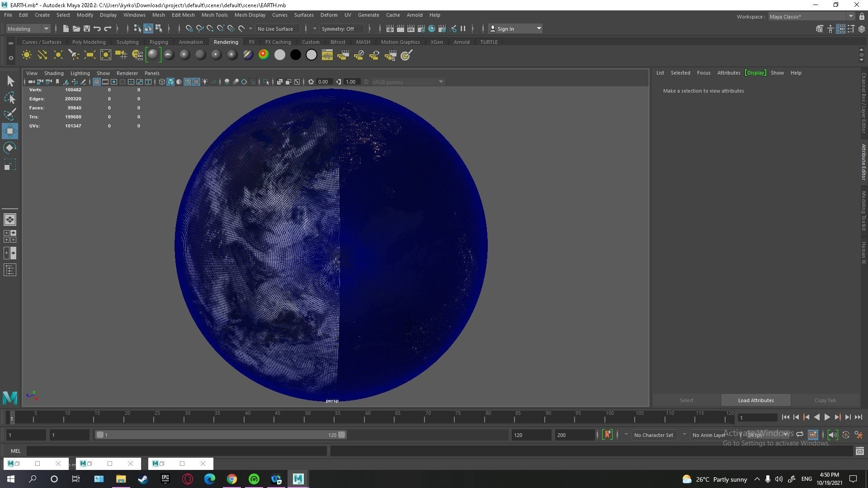Click the green-outlined material sphere icon

(x=153, y=55)
